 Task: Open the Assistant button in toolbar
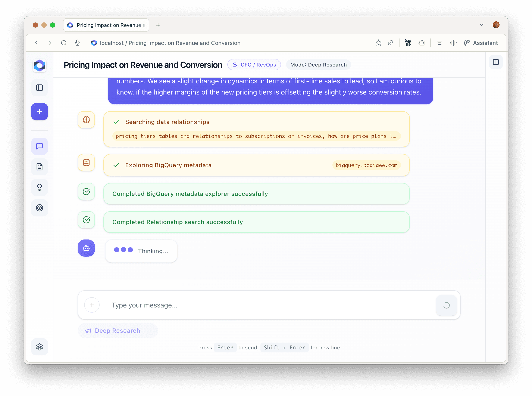(481, 43)
